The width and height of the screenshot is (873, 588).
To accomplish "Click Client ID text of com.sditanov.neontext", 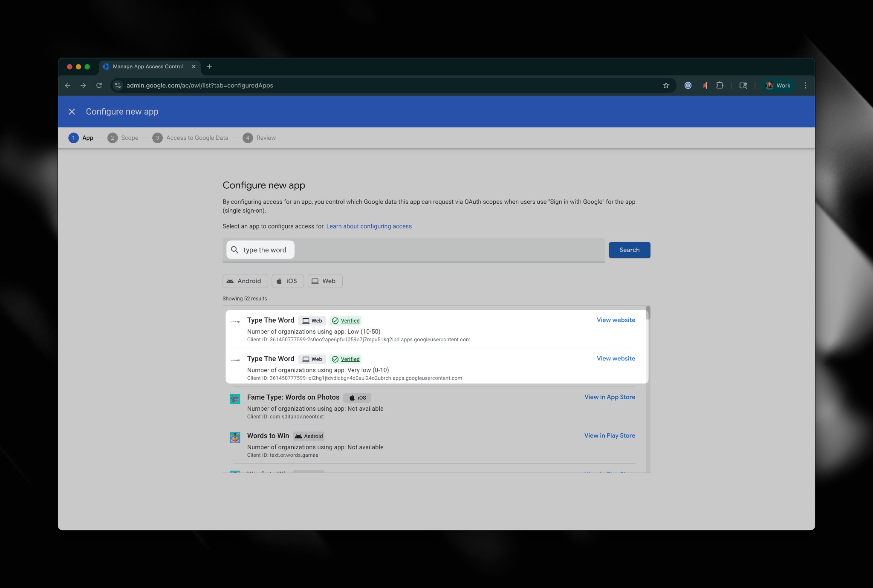I will coord(286,417).
